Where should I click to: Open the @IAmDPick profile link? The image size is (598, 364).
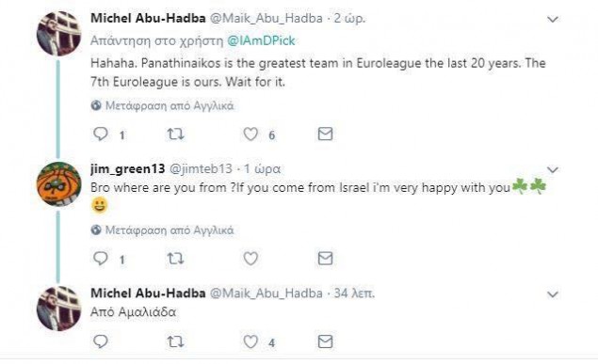261,40
